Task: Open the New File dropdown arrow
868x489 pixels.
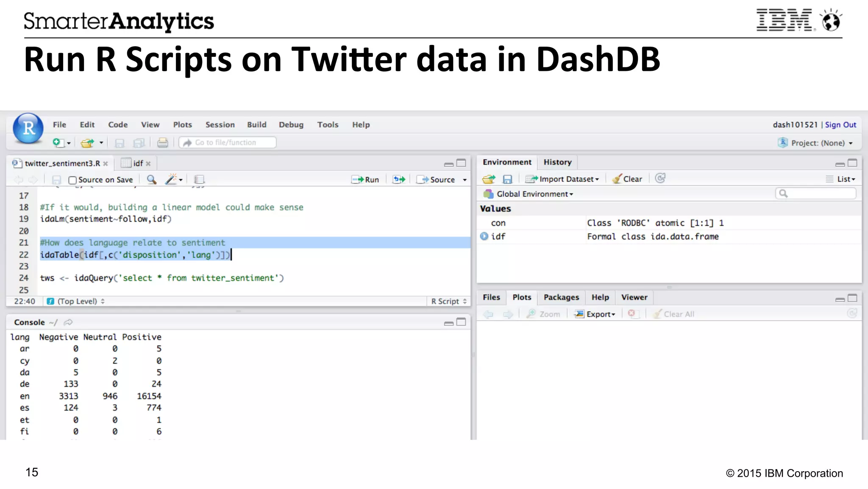Action: pos(69,143)
